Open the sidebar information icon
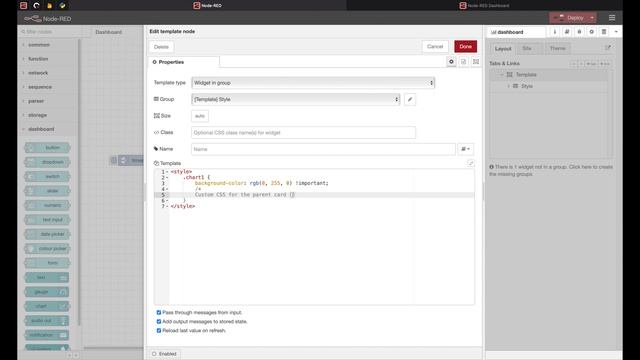This screenshot has width=640, height=360. (x=554, y=32)
